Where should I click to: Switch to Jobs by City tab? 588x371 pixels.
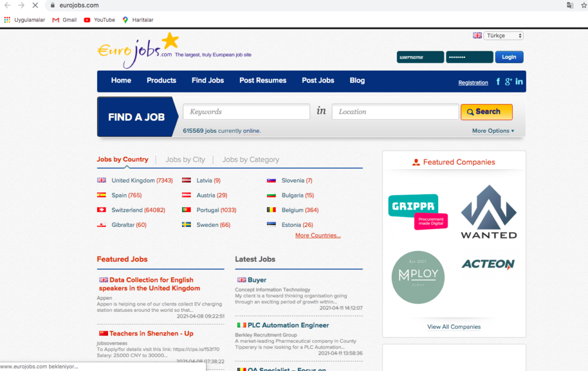(x=185, y=160)
